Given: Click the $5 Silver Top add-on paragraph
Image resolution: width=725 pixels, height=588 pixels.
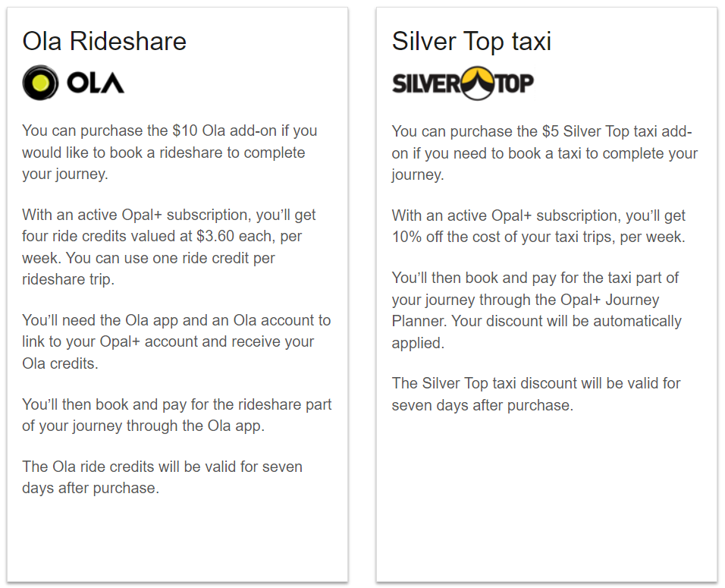Looking at the screenshot, I should point(545,153).
